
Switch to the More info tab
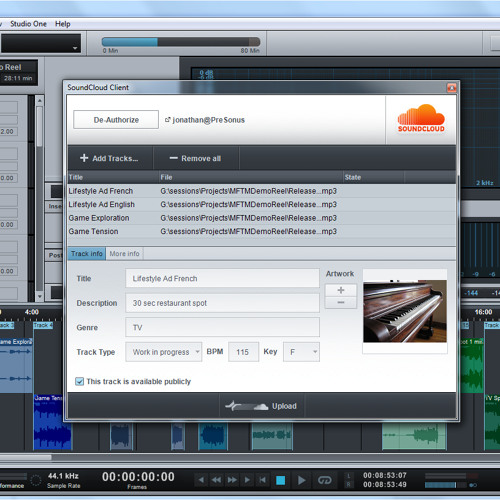tap(124, 254)
